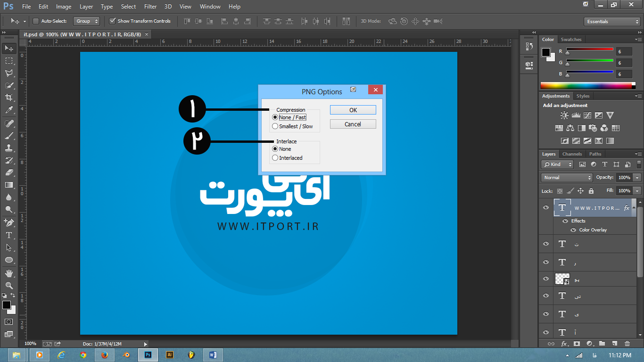The image size is (644, 362).
Task: Select the Polygonal Lasso tool
Action: (x=9, y=73)
